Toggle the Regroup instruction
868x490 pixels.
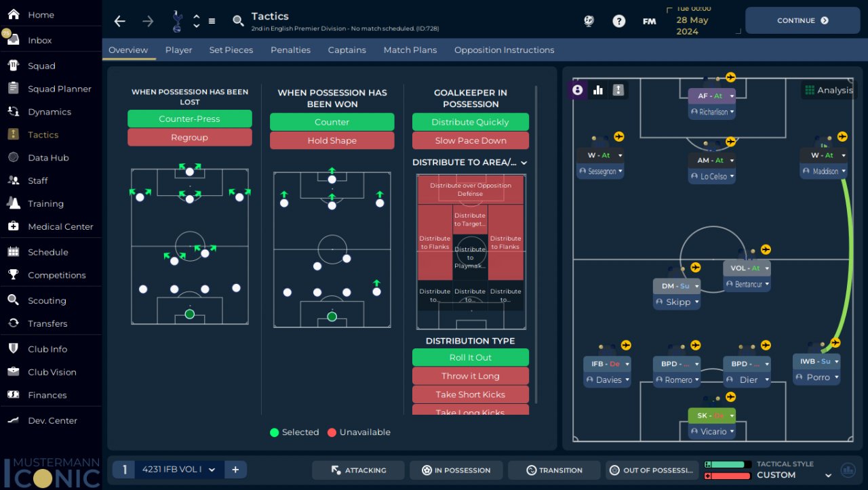[190, 138]
